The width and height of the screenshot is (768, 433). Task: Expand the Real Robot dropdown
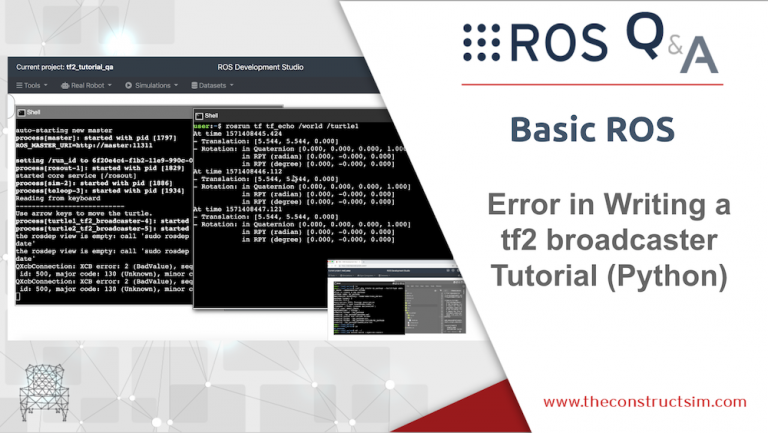click(x=86, y=85)
